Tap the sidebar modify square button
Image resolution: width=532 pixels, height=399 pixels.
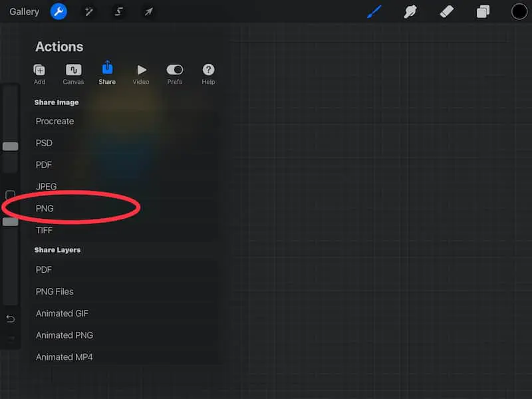11,195
